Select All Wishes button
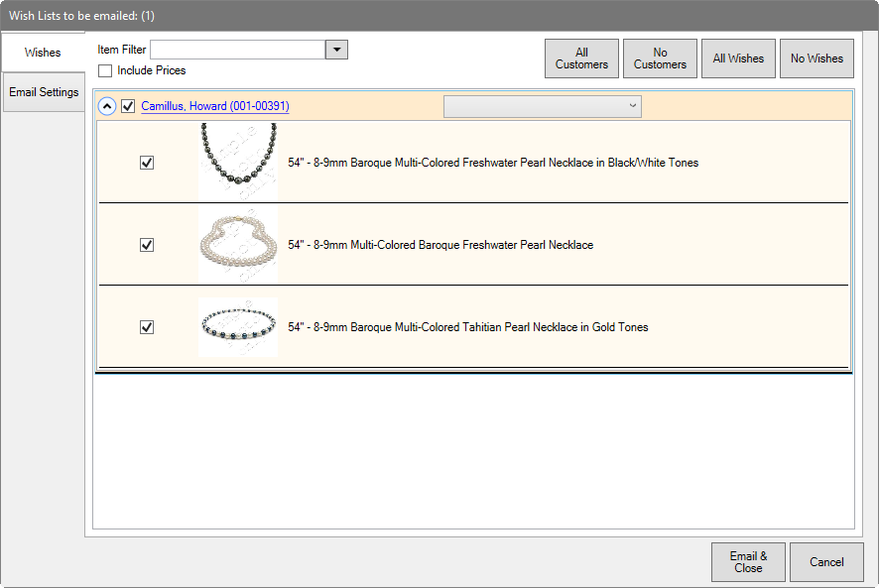The height and width of the screenshot is (588, 879). 738,59
